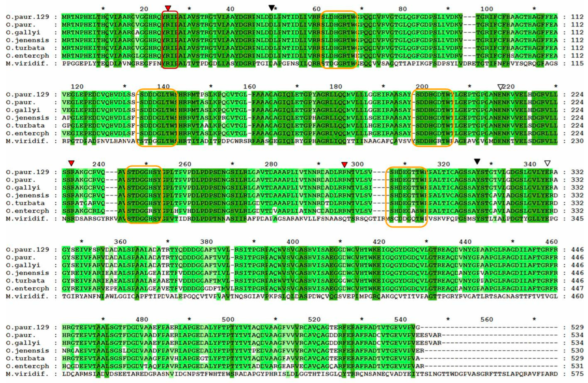Click the black triangle near position 50

point(272,8)
